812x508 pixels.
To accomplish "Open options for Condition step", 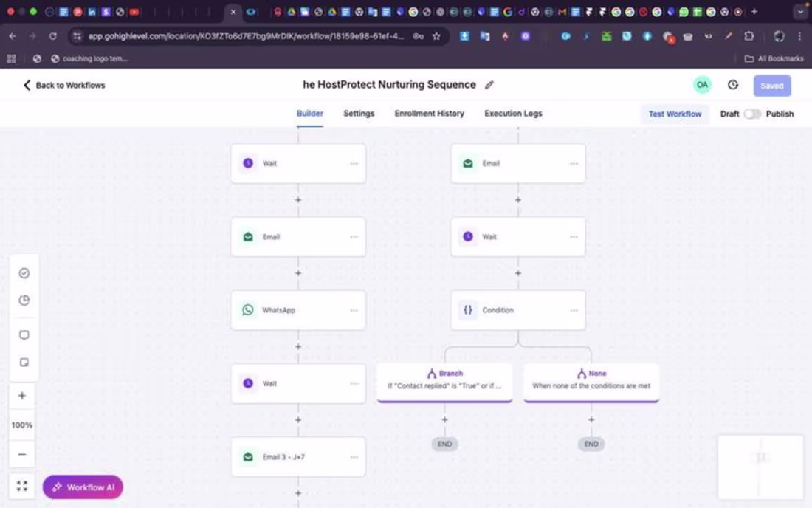I will (574, 311).
